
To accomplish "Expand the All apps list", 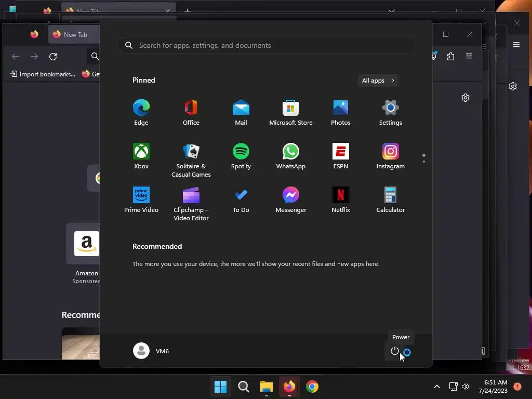I will pyautogui.click(x=378, y=81).
